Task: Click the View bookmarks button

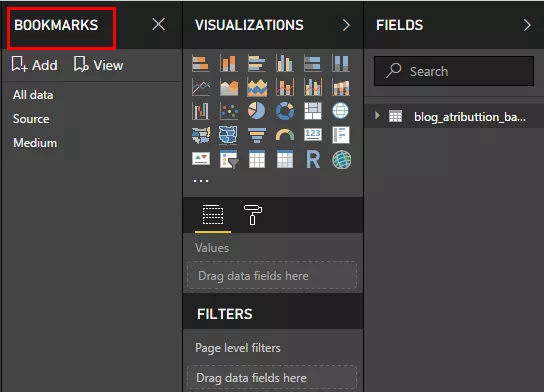Action: [x=99, y=65]
